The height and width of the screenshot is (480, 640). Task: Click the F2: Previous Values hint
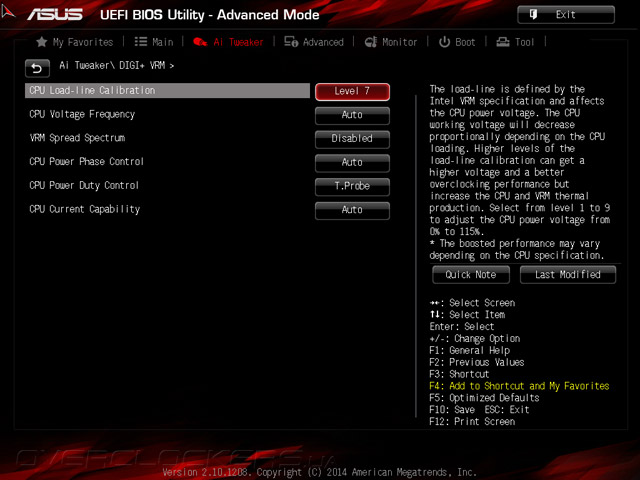tap(477, 362)
